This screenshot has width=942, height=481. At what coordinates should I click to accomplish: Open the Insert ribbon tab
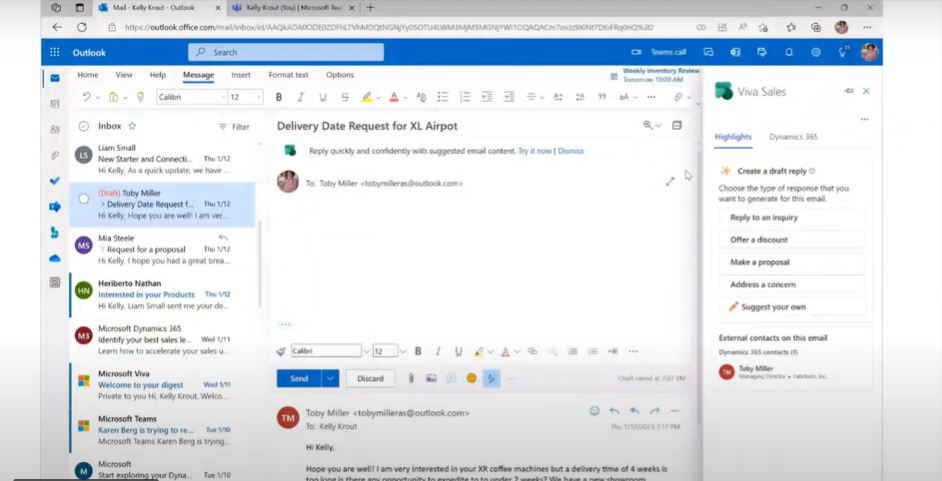(241, 75)
